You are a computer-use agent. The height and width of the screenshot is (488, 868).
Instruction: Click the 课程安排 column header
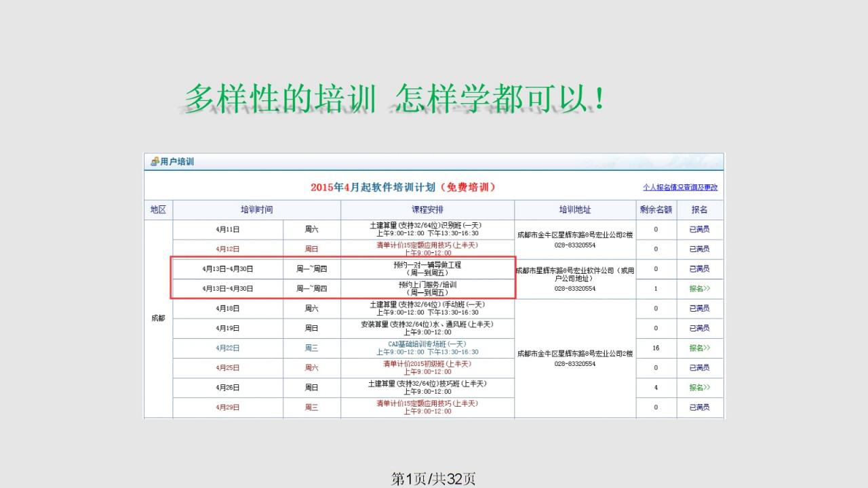428,209
